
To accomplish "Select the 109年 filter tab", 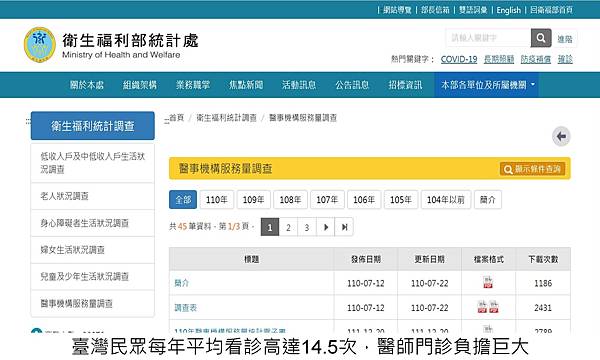I will click(x=253, y=200).
